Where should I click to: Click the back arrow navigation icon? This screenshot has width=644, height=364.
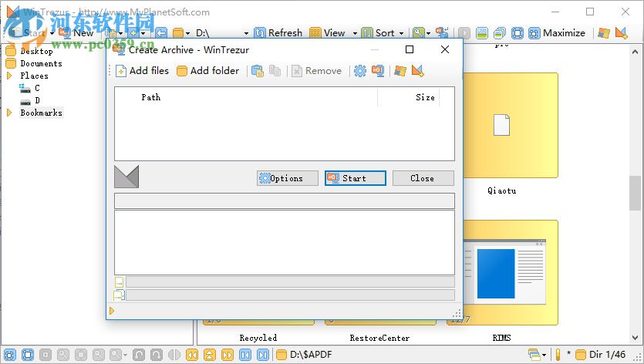point(161,33)
